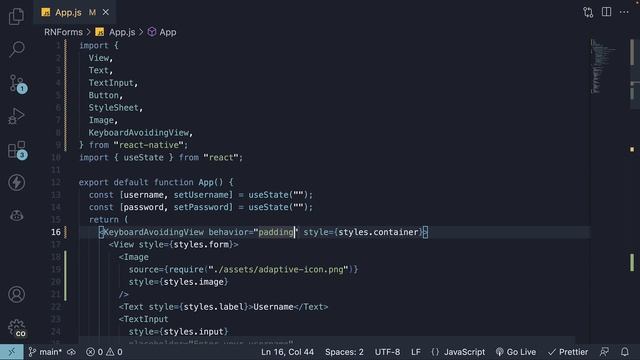Change the Spaces: 2 indentation setting
640x360 pixels.
click(x=344, y=352)
